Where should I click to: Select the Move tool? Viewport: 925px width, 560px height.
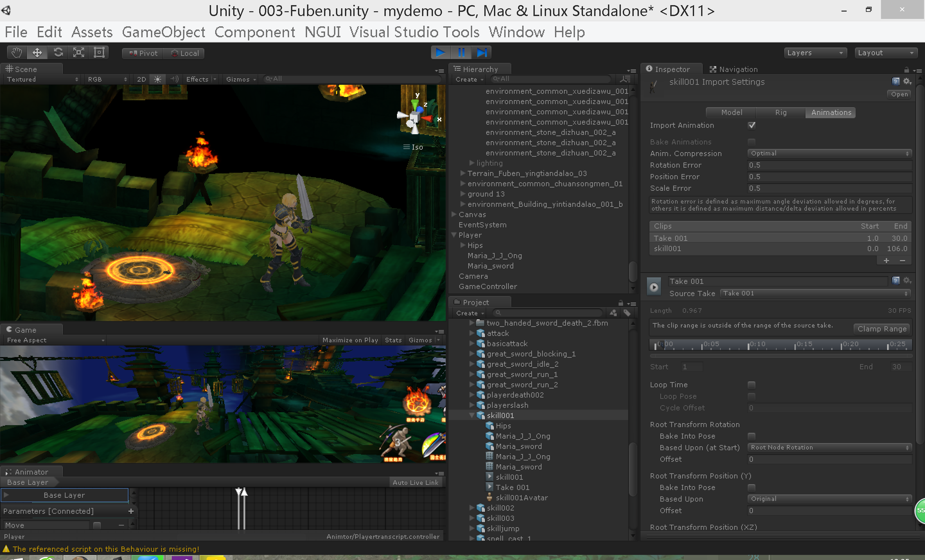37,53
